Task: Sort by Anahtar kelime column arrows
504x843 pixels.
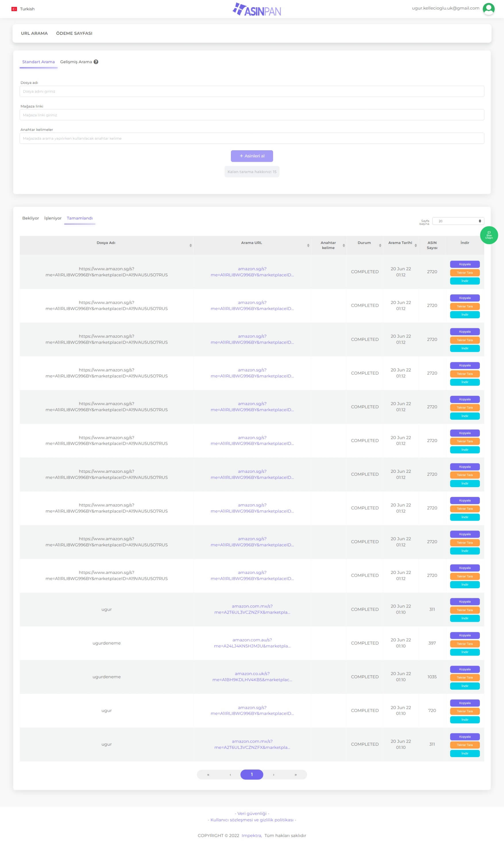Action: coord(344,245)
